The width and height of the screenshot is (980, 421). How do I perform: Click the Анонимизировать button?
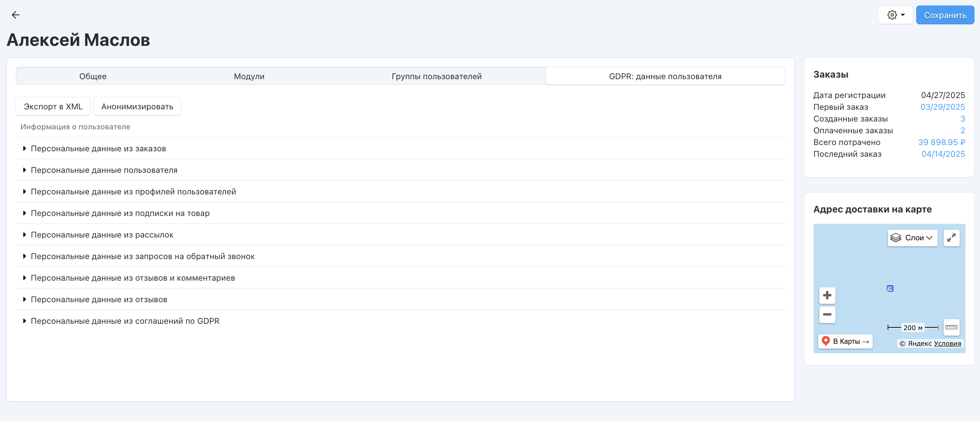point(137,107)
